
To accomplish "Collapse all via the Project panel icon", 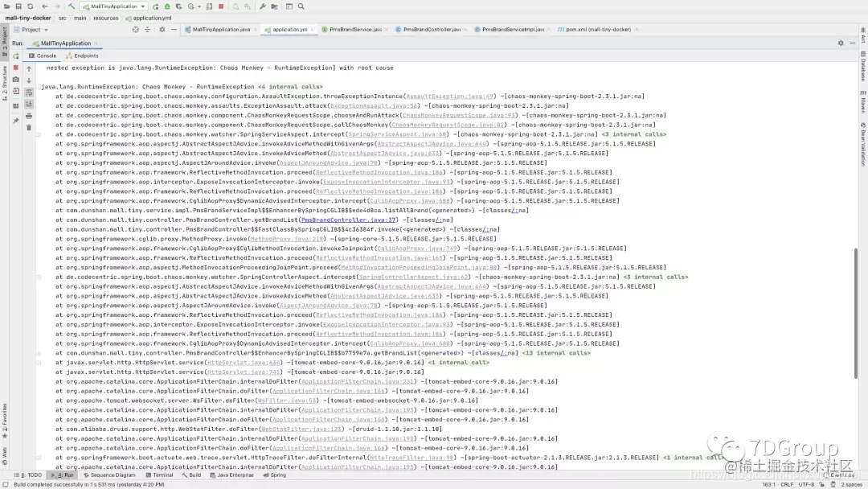I will pyautogui.click(x=147, y=29).
